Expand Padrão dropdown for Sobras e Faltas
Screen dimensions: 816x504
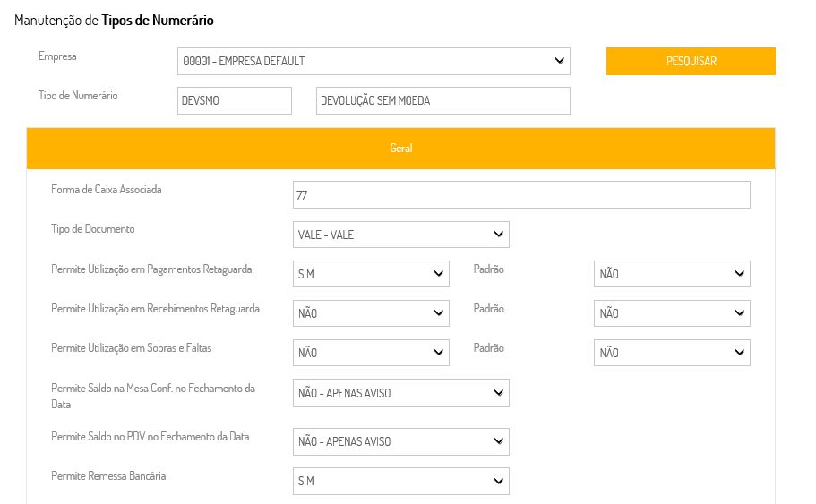tap(672, 353)
